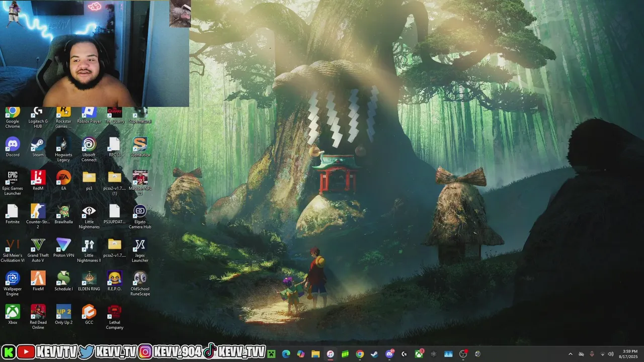
Task: Select the pcsx2-v1.7 folder beside Jagex Launcher
Action: (x=114, y=247)
